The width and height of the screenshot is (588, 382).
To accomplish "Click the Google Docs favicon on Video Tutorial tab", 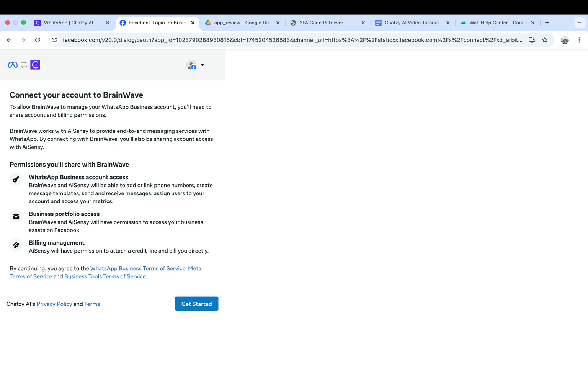I will point(378,23).
